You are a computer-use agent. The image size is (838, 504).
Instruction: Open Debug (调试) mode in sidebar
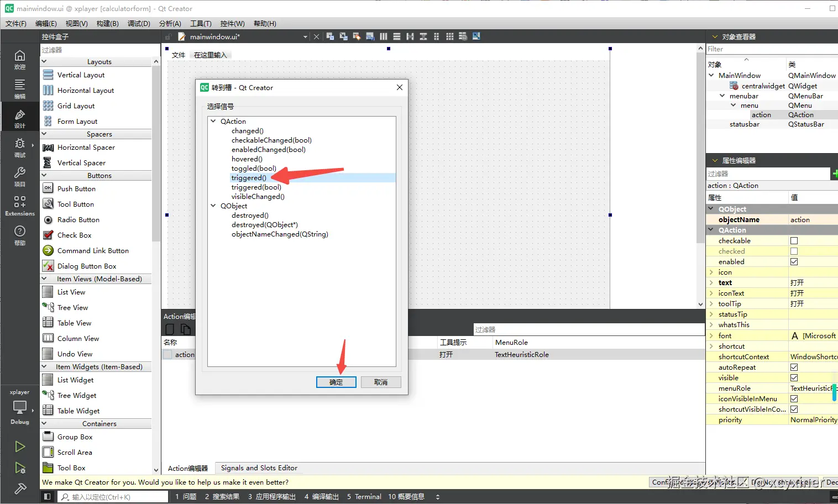[x=20, y=147]
